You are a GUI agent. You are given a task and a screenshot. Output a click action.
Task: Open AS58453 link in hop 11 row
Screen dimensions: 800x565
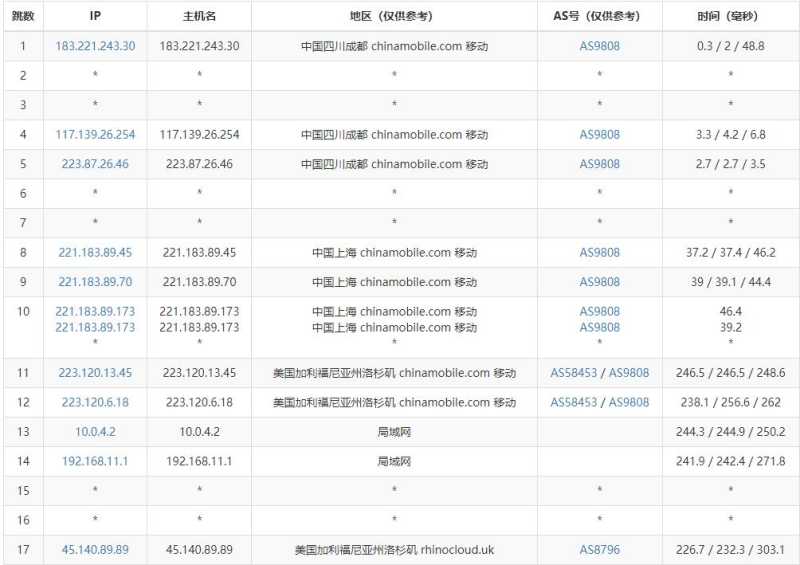coord(573,373)
